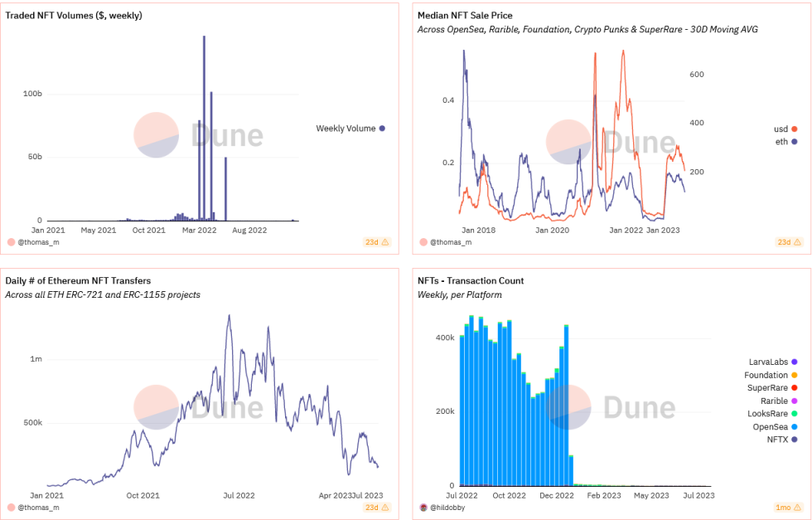Click @thomas_m avatar in Median Sale Price panel
The width and height of the screenshot is (812, 520).
point(423,242)
